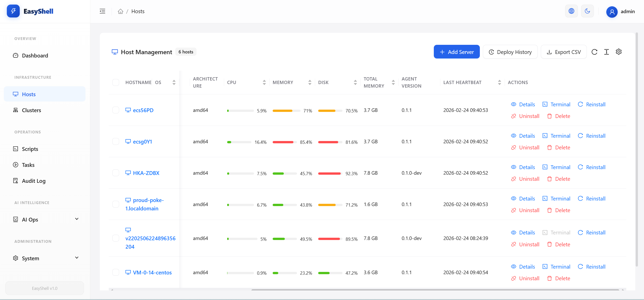Collapse the sidebar using the panel toggle icon
Viewport: 644px width, 300px height.
pyautogui.click(x=102, y=11)
